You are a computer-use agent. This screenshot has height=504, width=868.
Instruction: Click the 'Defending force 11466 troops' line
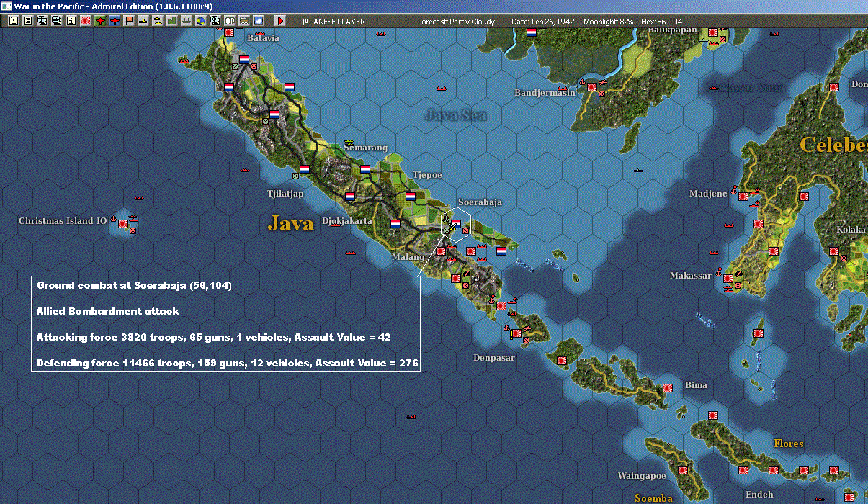[x=228, y=362]
